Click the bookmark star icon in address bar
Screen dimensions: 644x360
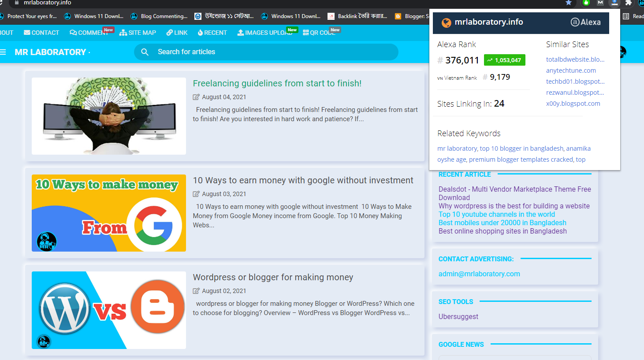point(569,3)
